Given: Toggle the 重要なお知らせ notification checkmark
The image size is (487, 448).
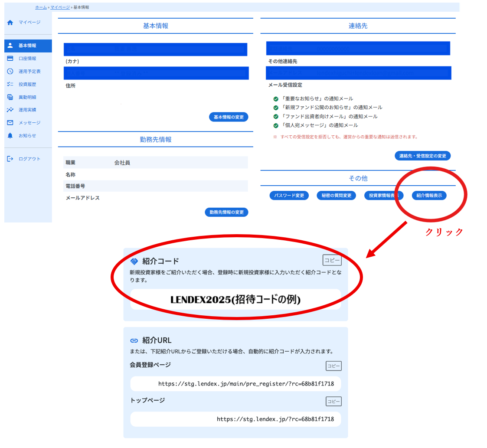Looking at the screenshot, I should [276, 98].
